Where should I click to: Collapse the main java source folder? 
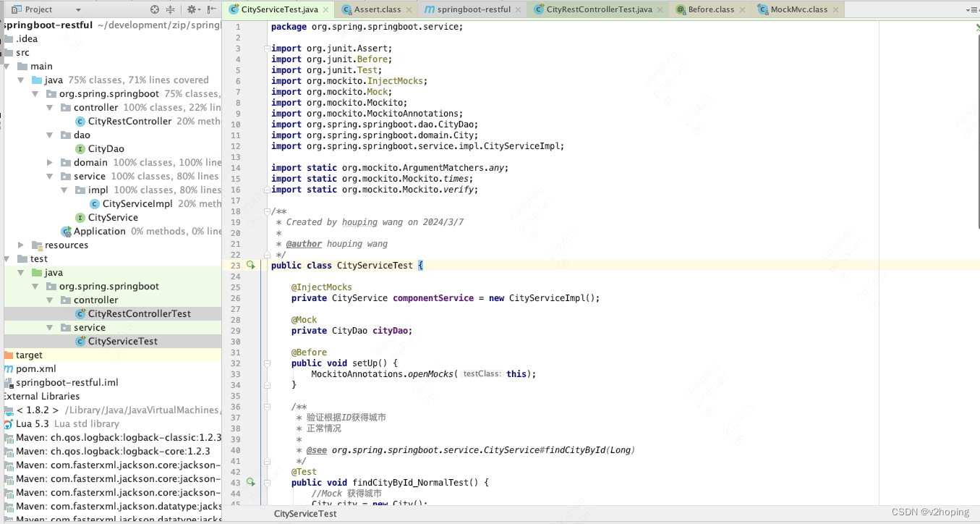coord(22,80)
